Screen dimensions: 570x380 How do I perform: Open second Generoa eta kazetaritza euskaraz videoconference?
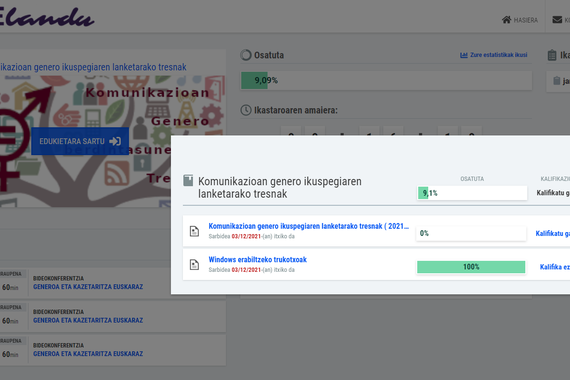tap(88, 320)
